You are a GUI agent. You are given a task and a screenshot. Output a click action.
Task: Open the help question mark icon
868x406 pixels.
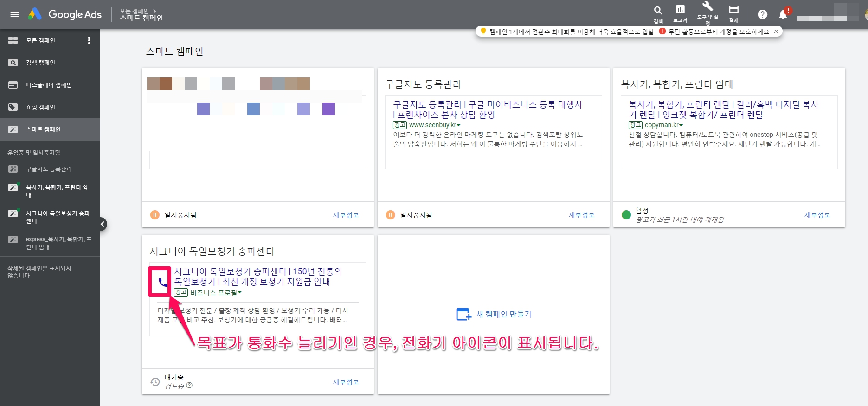point(762,14)
